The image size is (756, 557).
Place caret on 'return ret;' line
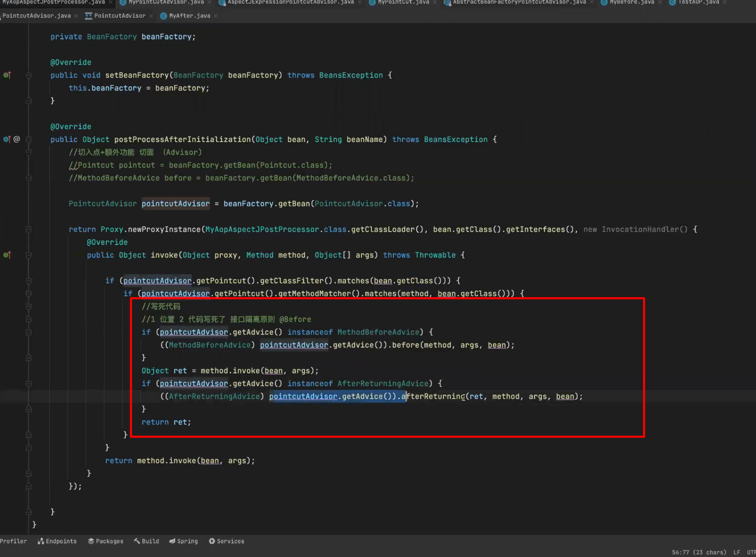pyautogui.click(x=166, y=422)
